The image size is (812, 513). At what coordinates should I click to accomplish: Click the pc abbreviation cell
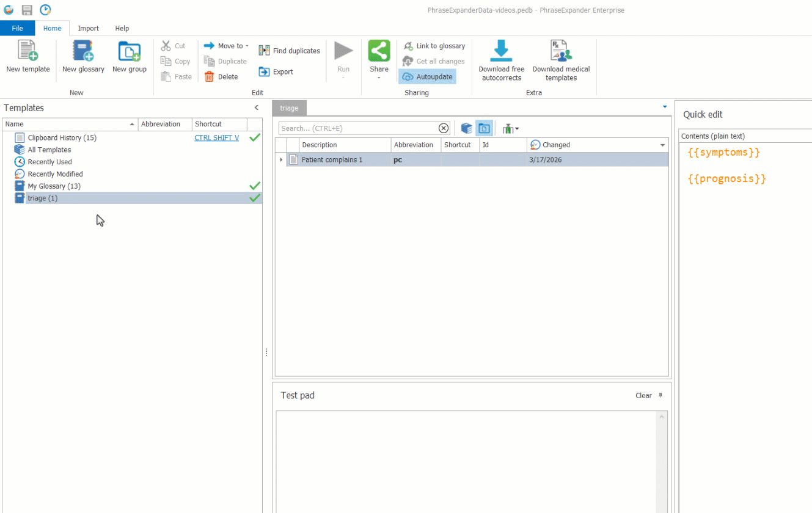click(x=415, y=160)
